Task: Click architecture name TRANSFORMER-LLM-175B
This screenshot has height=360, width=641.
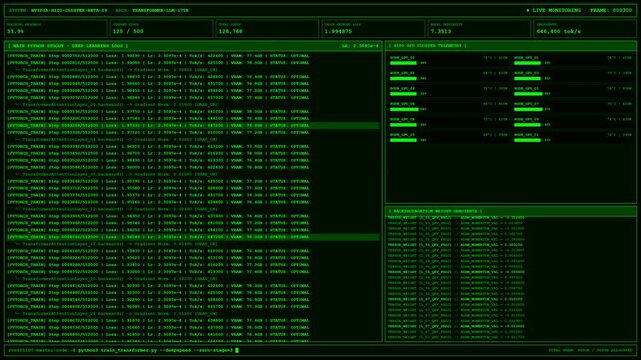Action: [x=160, y=10]
